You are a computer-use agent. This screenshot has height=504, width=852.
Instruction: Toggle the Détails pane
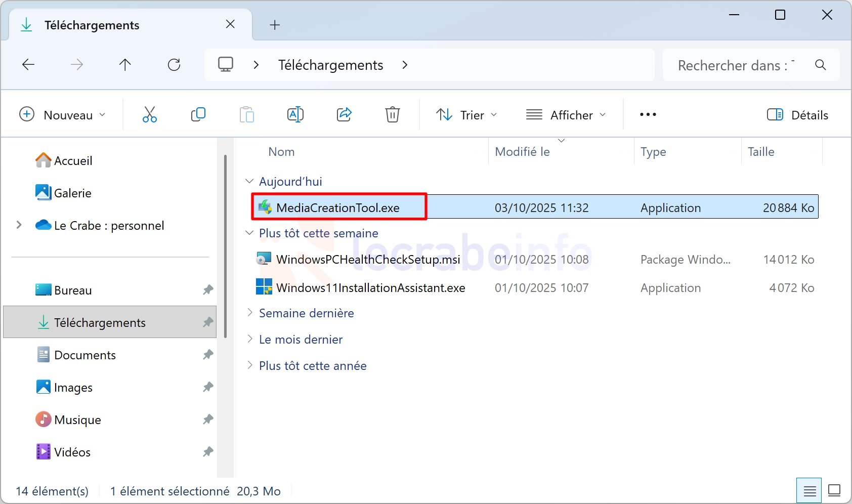coord(797,115)
